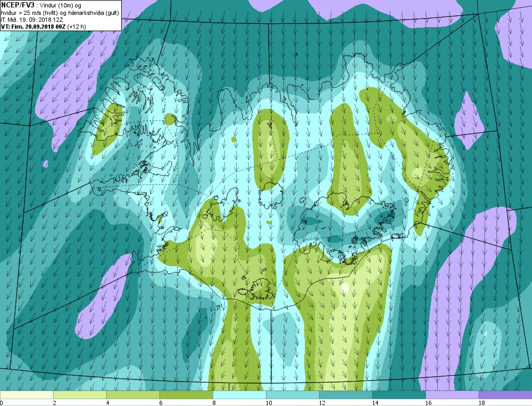
Task: Click the 6–8 m/s olive green swatch
Action: click(186, 395)
